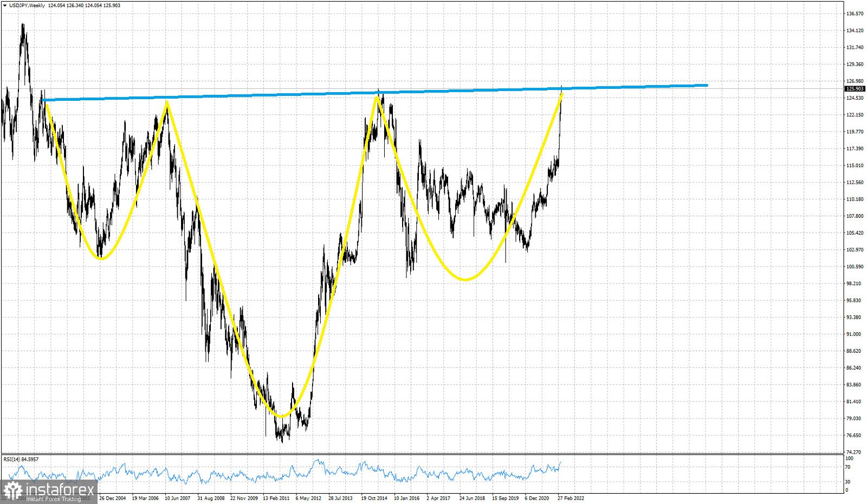
Task: Click the RSI 30 level label
Action: 847,482
